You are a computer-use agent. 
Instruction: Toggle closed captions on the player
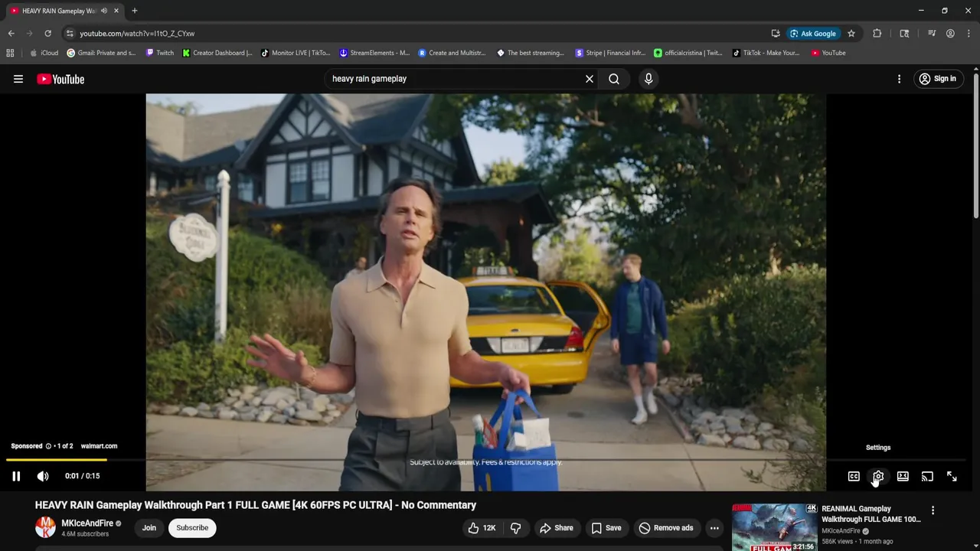point(854,476)
